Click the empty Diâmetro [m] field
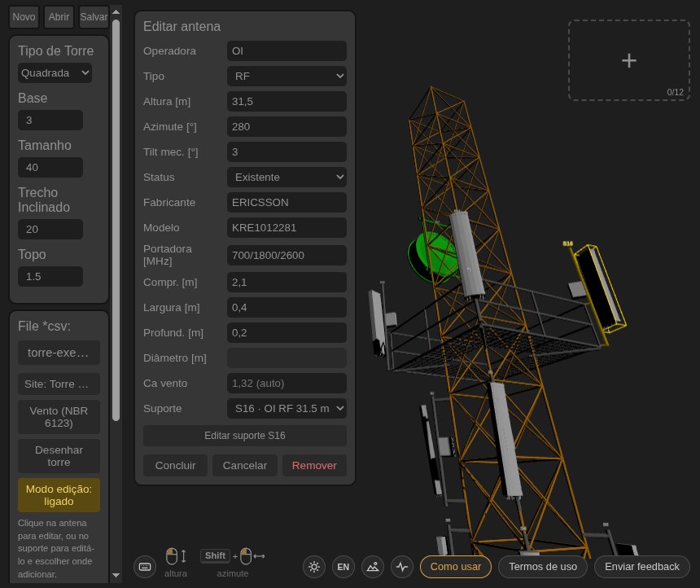Viewport: 700px width, 588px height. [287, 358]
